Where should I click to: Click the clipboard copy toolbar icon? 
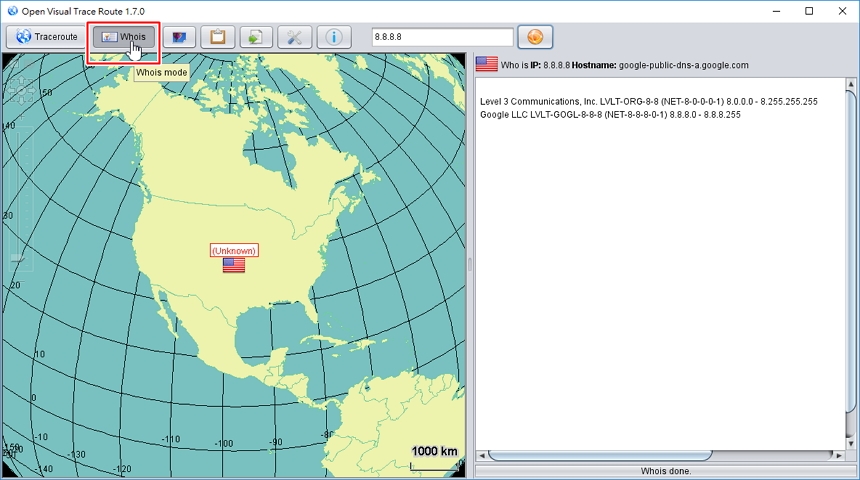click(x=218, y=37)
